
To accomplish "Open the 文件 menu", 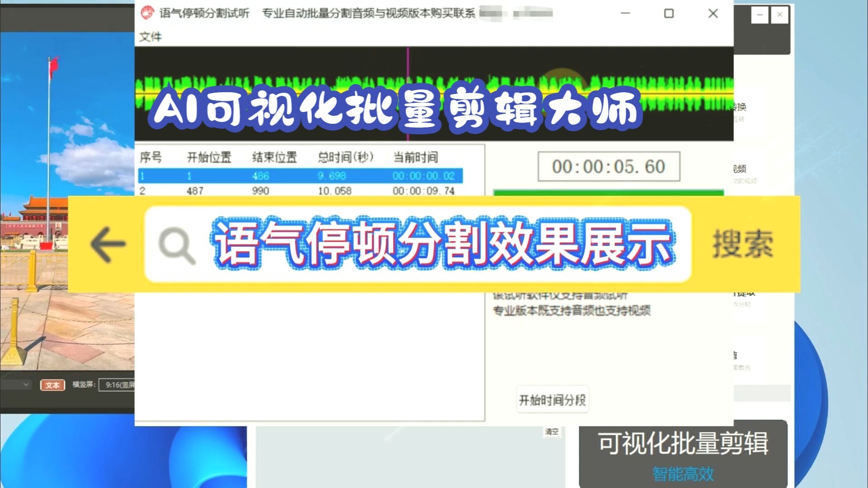I will click(x=150, y=37).
